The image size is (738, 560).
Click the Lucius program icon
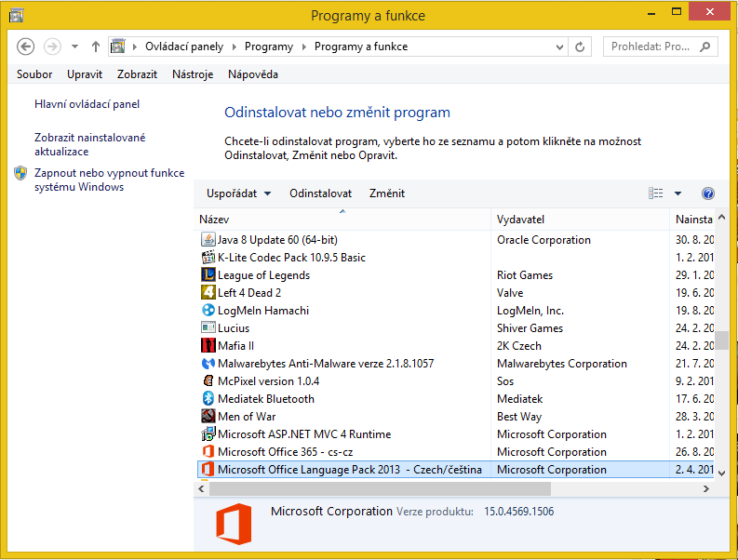[x=208, y=328]
